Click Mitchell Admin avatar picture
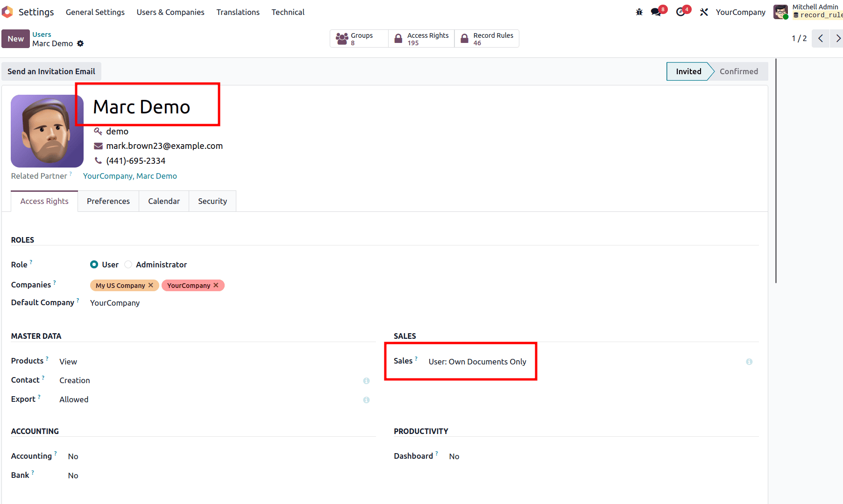 [781, 12]
